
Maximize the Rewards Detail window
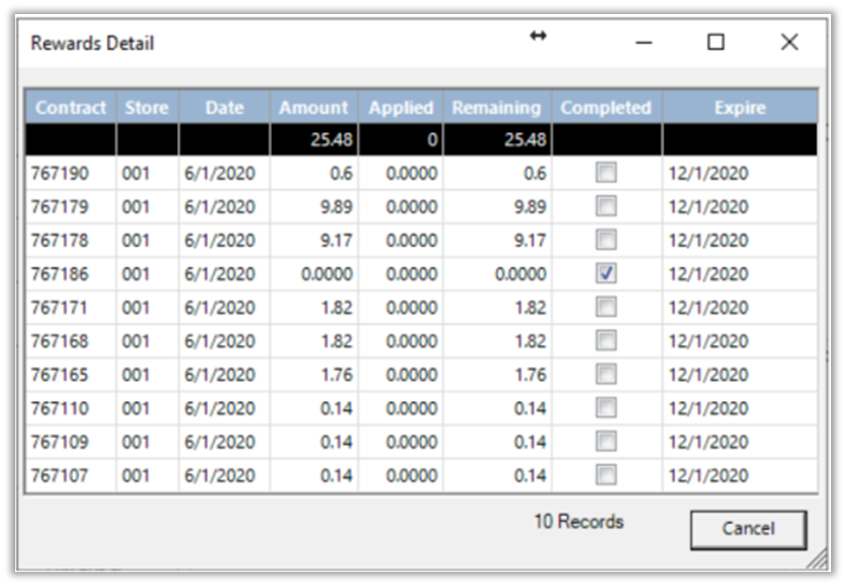point(715,42)
